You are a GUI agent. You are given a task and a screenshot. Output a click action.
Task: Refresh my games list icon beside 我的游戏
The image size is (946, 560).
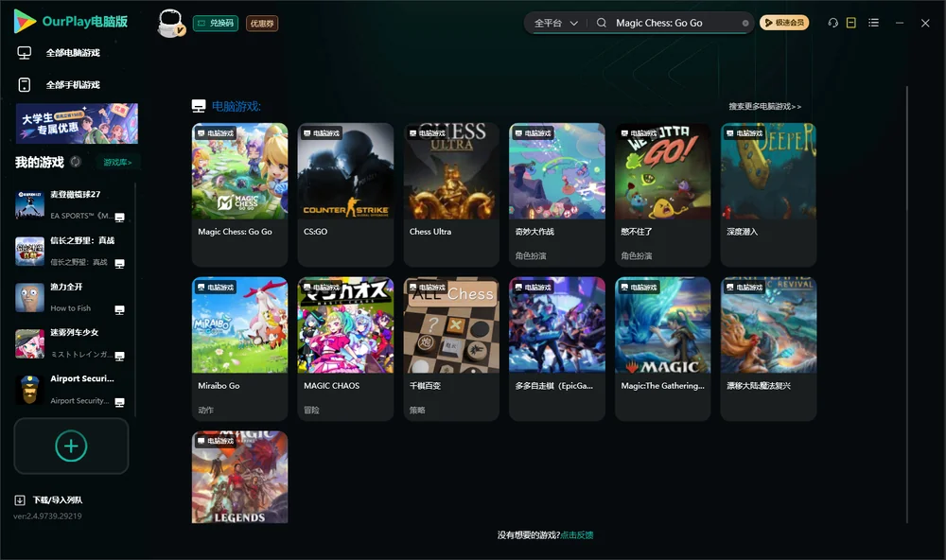coord(76,162)
